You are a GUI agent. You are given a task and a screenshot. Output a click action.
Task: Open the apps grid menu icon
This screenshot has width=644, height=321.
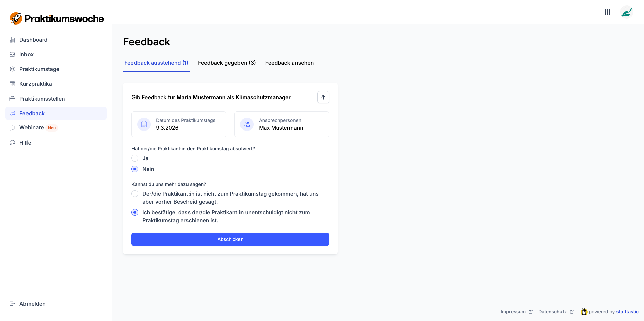point(608,12)
